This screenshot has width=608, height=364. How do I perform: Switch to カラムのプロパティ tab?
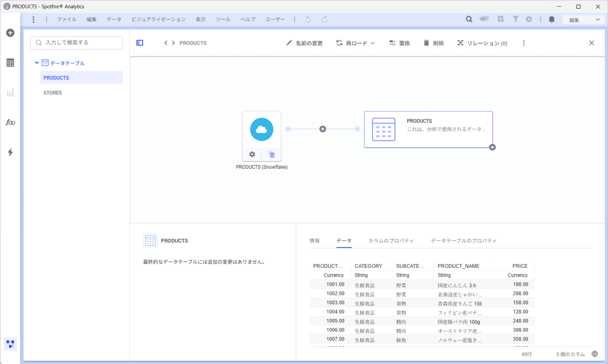[x=391, y=241]
